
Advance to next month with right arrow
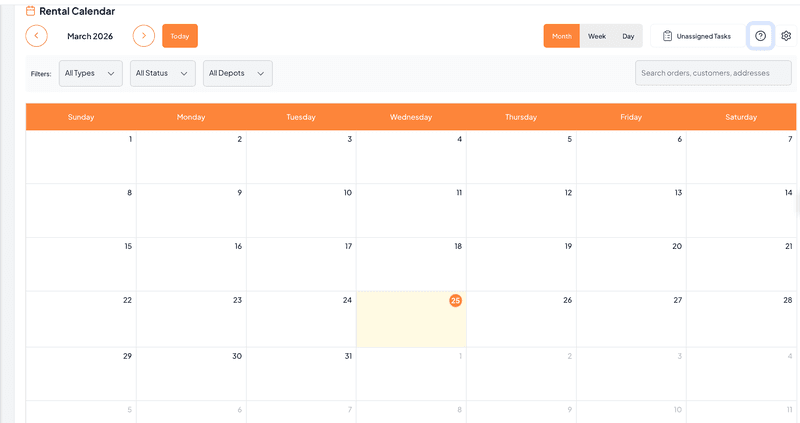click(x=144, y=36)
